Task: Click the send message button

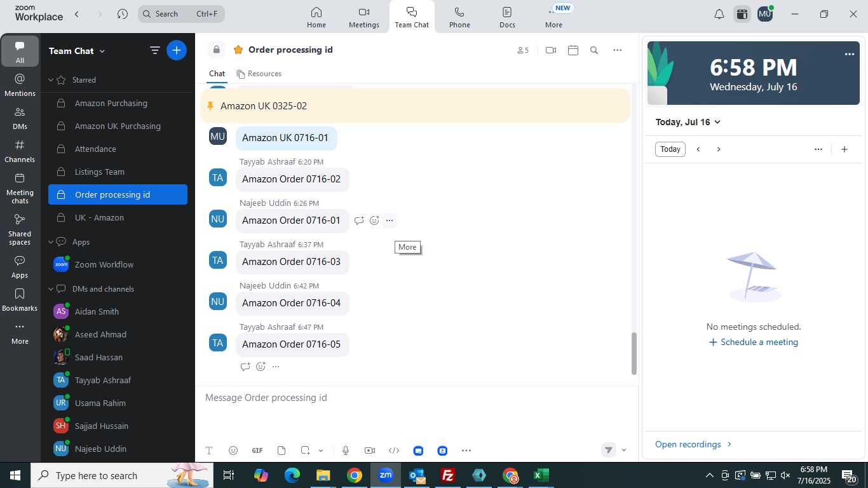Action: point(608,450)
